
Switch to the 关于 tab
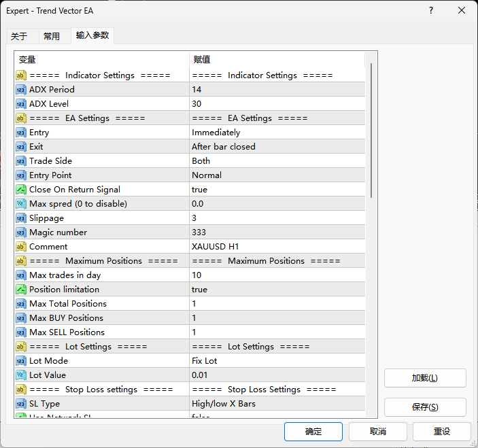19,36
